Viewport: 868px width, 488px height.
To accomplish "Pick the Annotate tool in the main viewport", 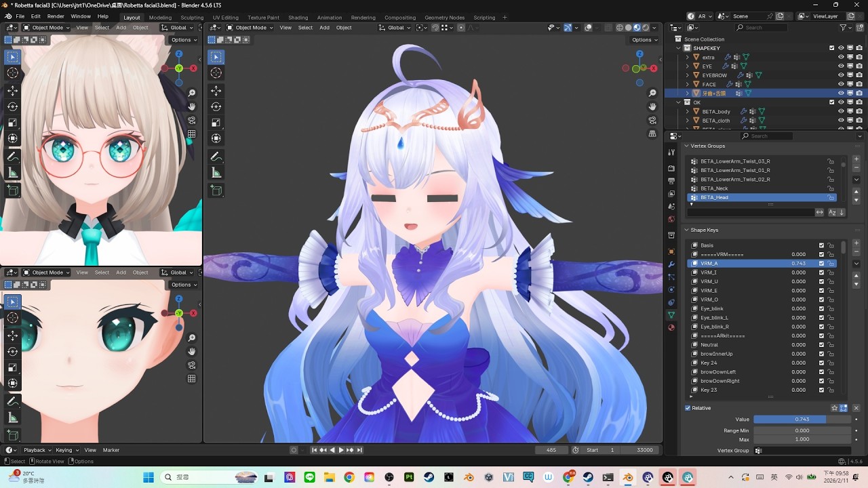I will coord(216,157).
